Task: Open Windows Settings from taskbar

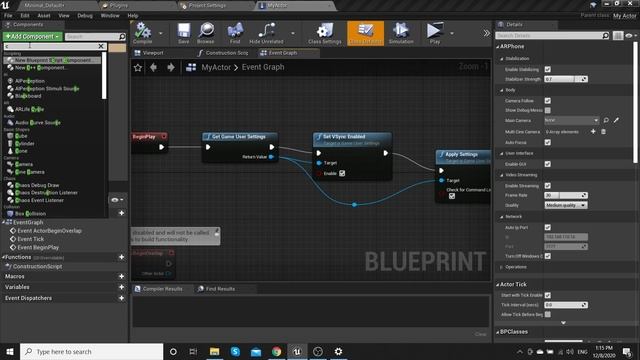Action: pyautogui.click(x=338, y=351)
